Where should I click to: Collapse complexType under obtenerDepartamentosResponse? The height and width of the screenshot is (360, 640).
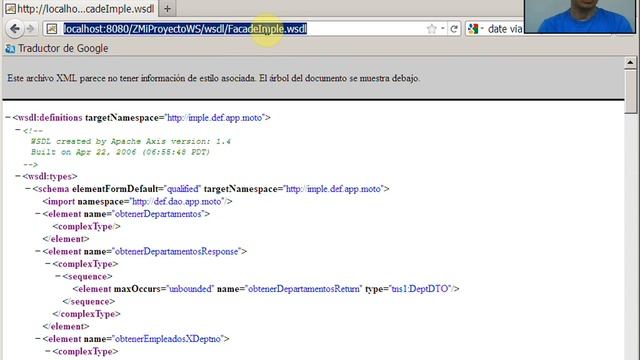[48, 264]
